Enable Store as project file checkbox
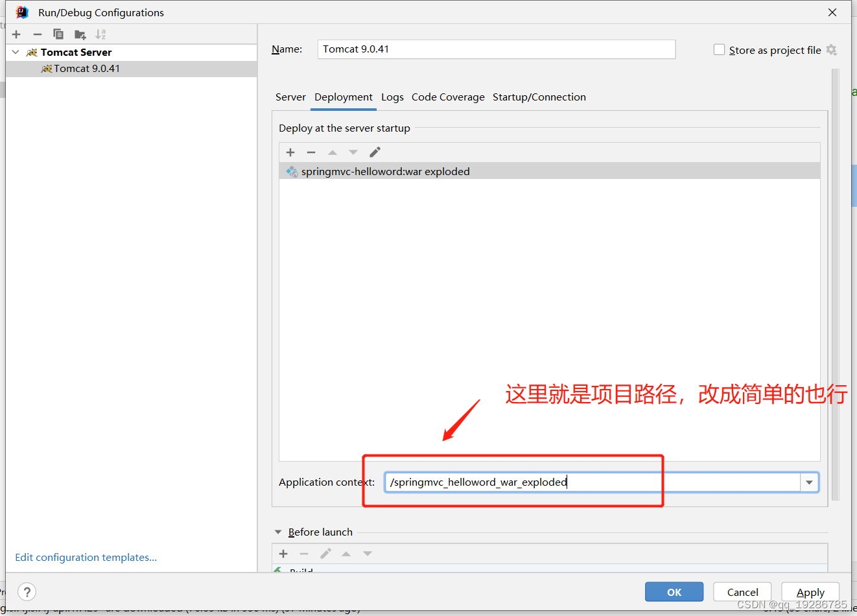The image size is (857, 616). 719,50
